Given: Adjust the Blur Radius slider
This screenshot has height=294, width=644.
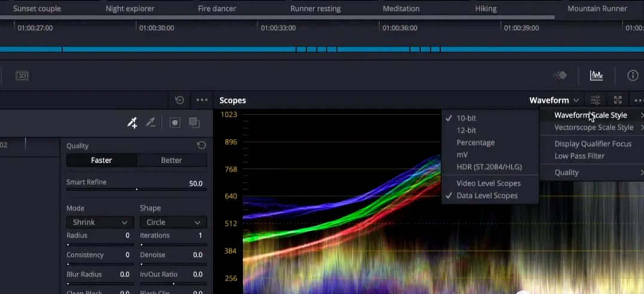Looking at the screenshot, I should pos(100,284).
